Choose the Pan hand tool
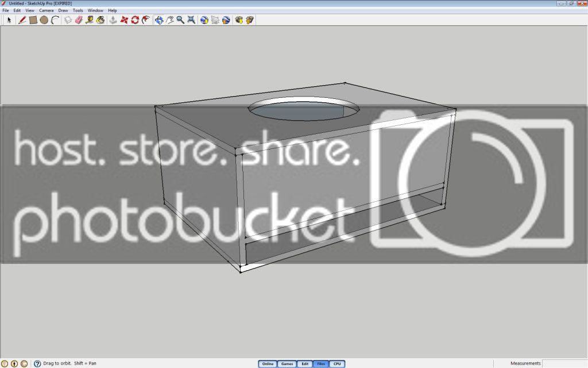588x368 pixels. click(x=170, y=20)
